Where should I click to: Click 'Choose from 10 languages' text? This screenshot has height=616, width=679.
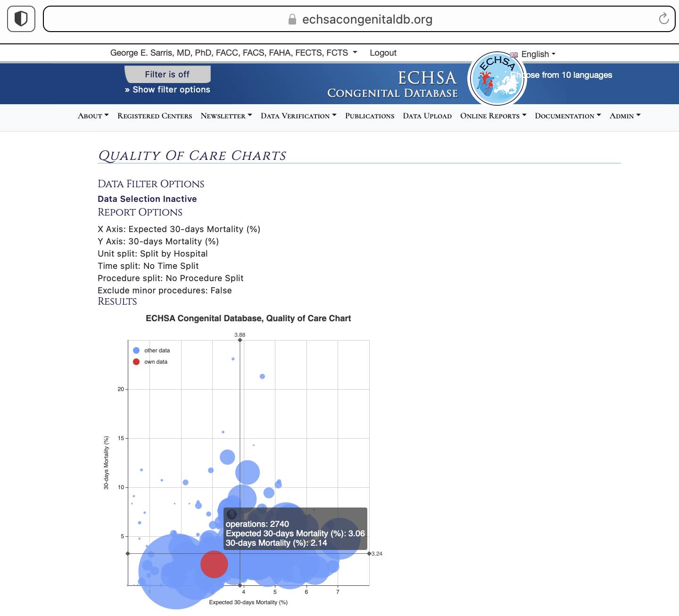(562, 75)
